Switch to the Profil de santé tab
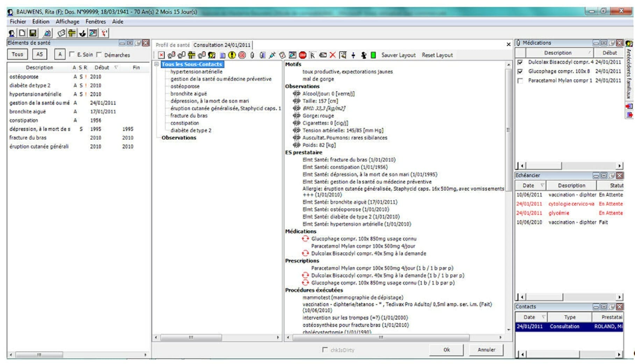 click(172, 45)
